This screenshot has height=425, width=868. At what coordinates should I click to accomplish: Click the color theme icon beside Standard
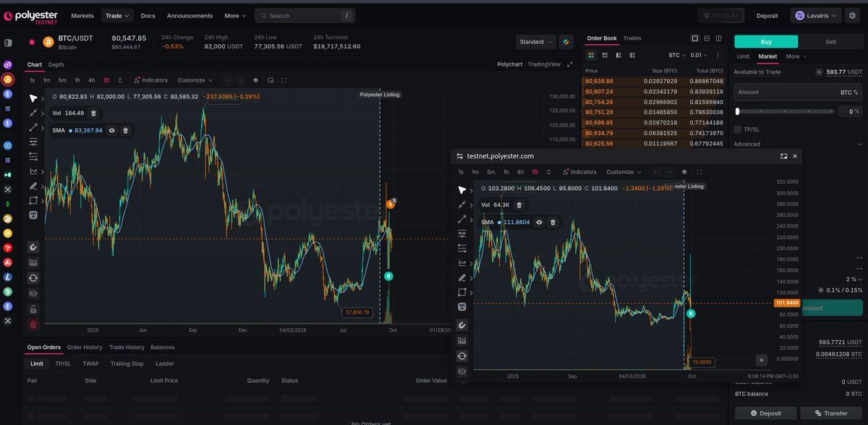[x=566, y=42]
